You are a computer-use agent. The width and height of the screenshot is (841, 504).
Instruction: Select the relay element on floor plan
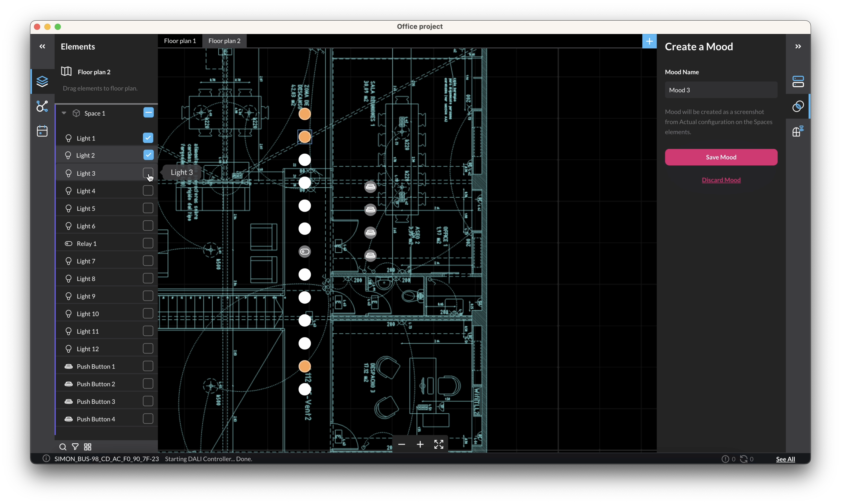tap(305, 252)
